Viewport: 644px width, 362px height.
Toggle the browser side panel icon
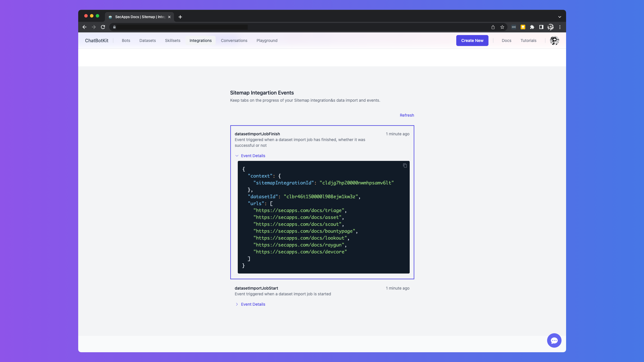click(541, 27)
